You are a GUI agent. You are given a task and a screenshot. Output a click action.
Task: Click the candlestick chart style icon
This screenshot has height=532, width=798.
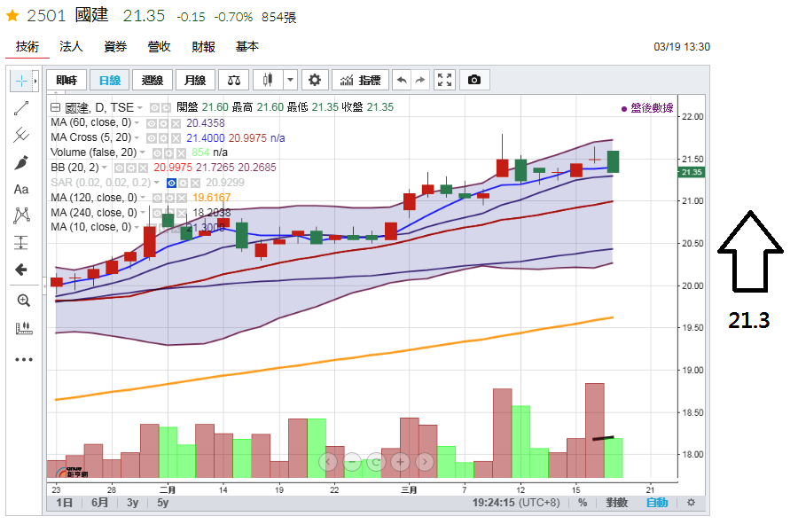(268, 80)
